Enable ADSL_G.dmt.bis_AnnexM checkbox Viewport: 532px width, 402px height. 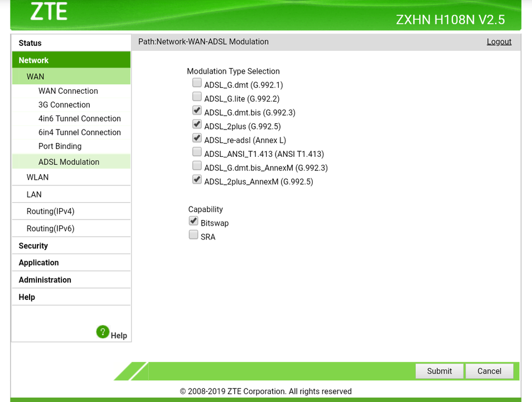pyautogui.click(x=197, y=165)
